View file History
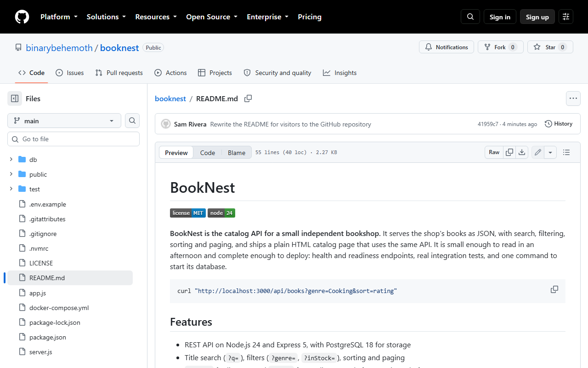Screen dimensions: 588x368 click(559, 124)
